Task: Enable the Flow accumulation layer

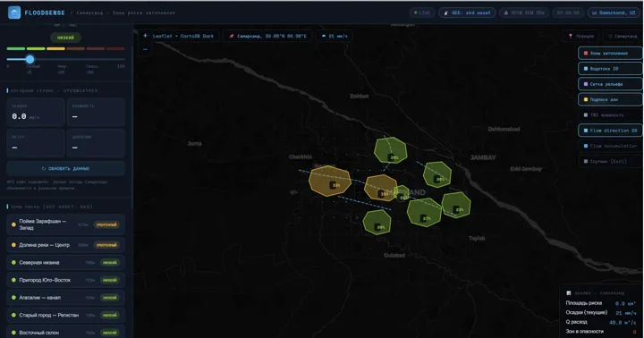Action: [610, 146]
